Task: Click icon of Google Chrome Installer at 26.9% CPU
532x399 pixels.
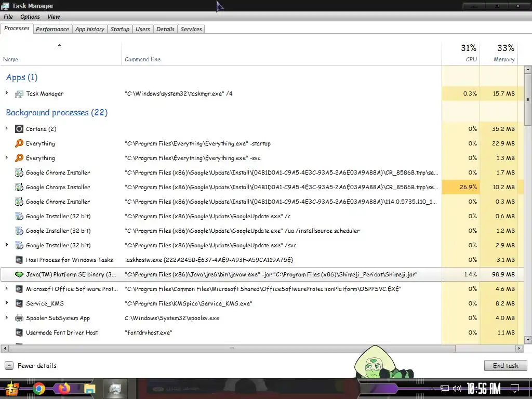Action: click(19, 187)
